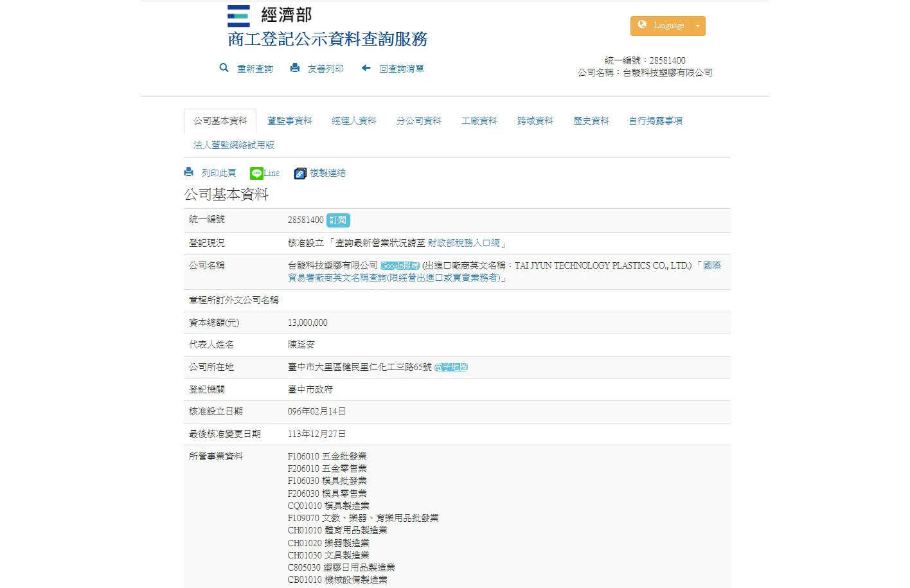Image resolution: width=910 pixels, height=588 pixels.
Task: Open the 電子地圖 map button
Action: 451,368
